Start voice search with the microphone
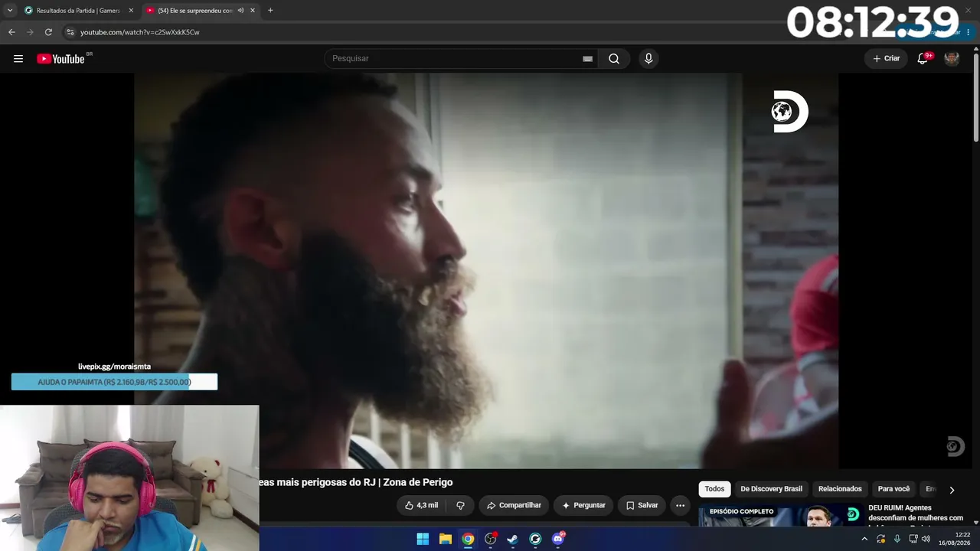The width and height of the screenshot is (980, 551). (x=648, y=59)
